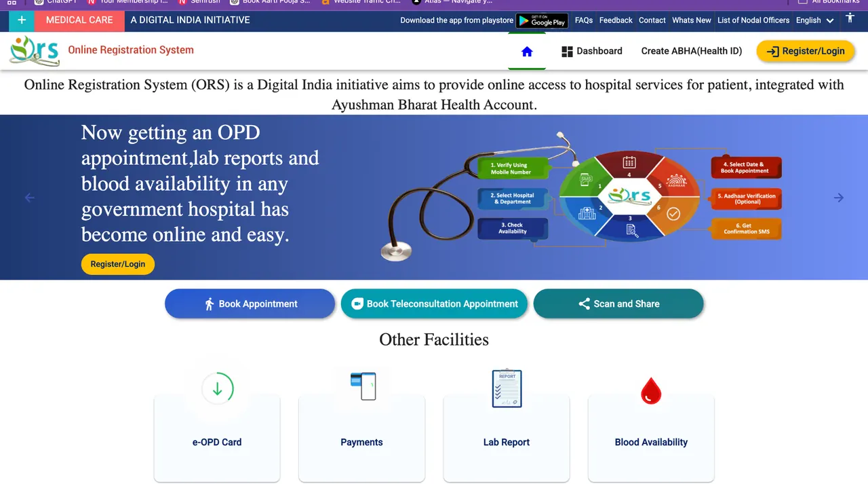Click Select Hospital & Department step
The image size is (868, 484).
pos(513,198)
